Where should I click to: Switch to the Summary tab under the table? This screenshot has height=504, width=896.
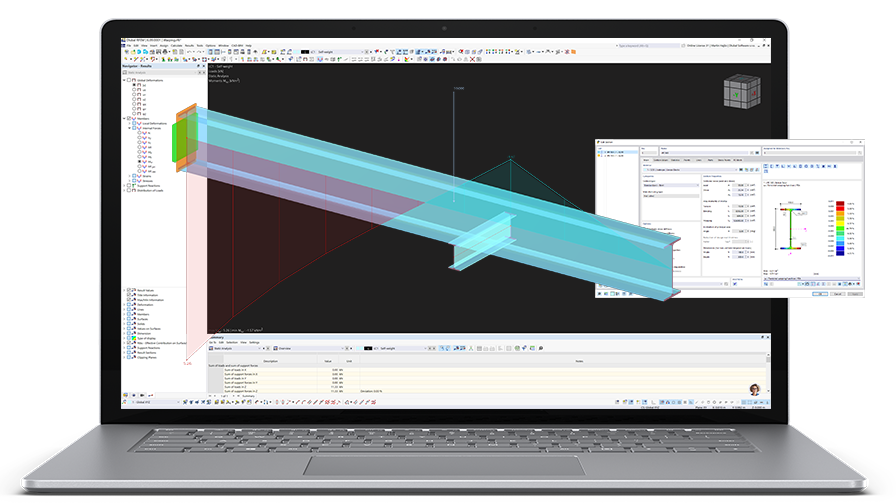point(249,396)
